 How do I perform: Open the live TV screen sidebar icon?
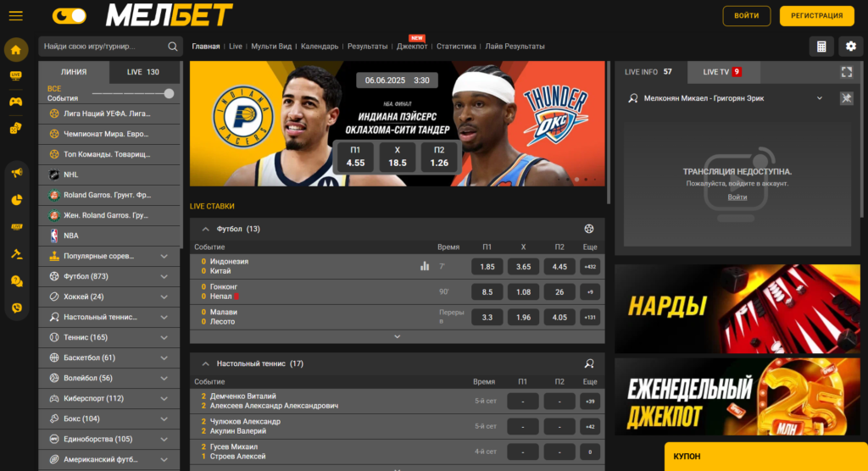16,75
